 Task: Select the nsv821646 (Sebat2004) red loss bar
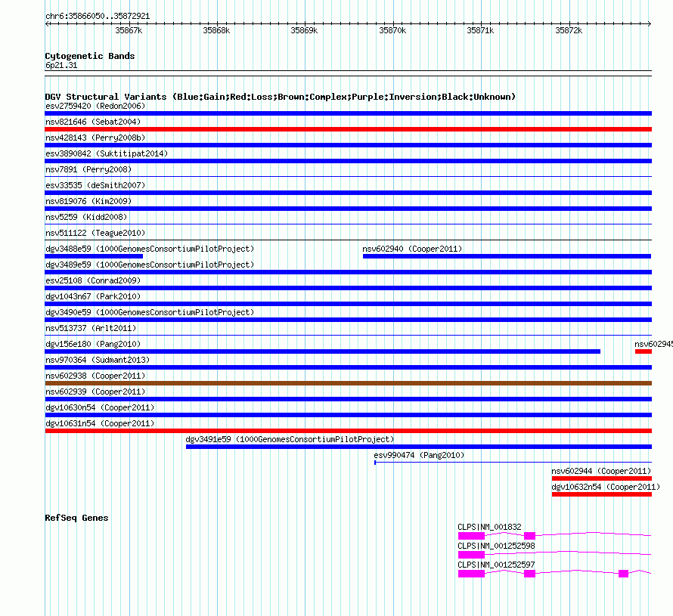pyautogui.click(x=348, y=129)
